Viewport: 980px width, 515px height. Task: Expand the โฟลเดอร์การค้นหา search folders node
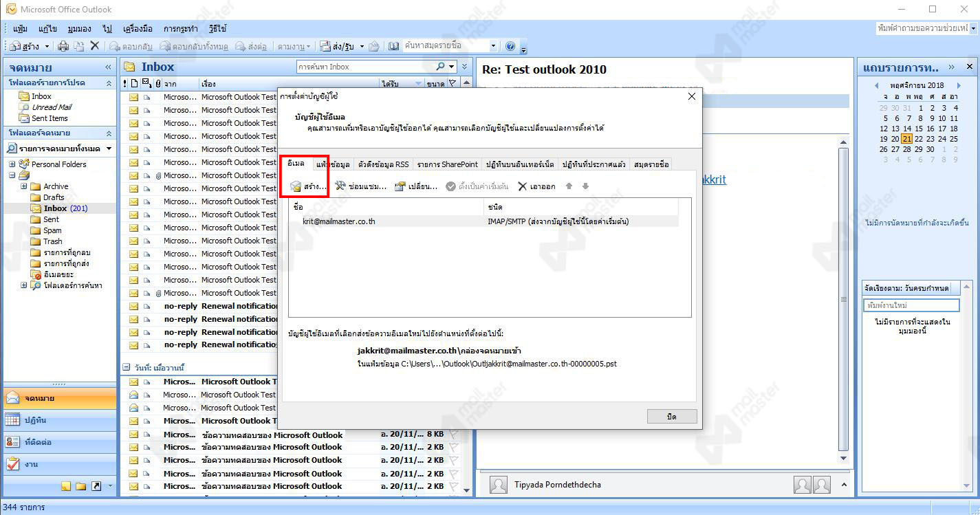(23, 285)
